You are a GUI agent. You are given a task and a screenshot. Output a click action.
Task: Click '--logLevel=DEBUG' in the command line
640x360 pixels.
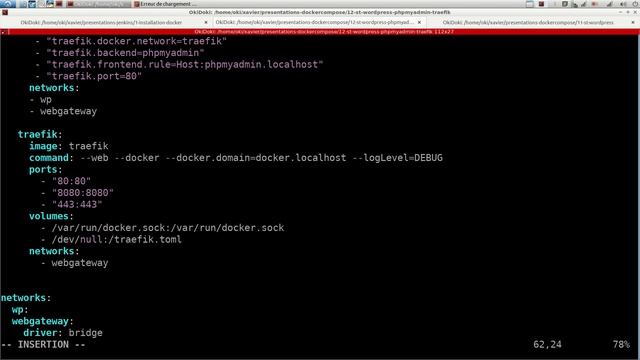tap(397, 158)
